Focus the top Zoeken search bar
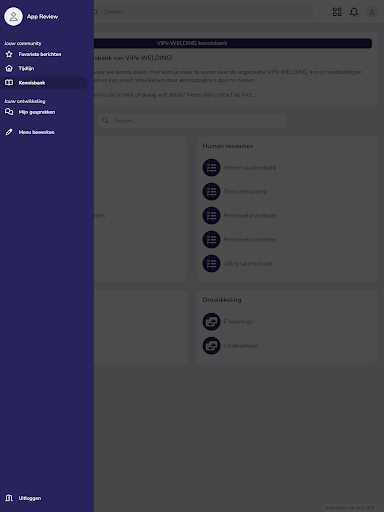Screen dimensions: 384x512 coord(203,12)
